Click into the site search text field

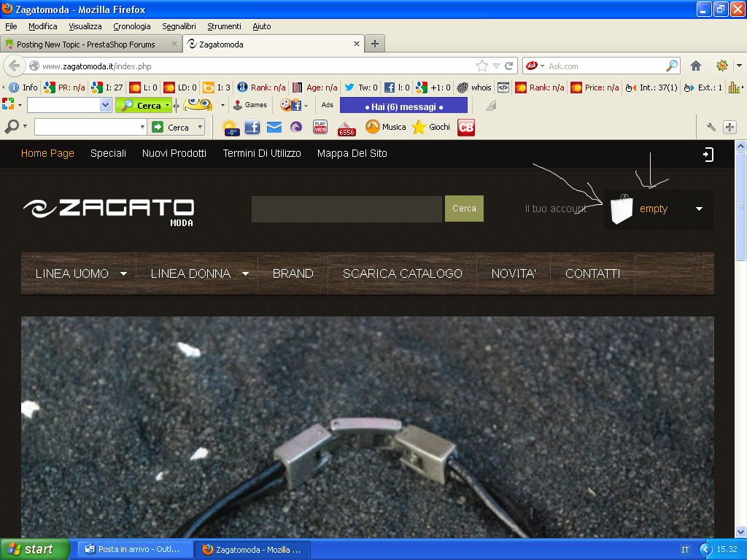click(347, 209)
